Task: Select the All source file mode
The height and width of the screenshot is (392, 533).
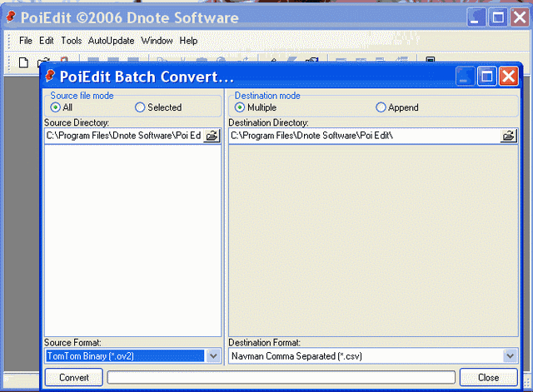Action: [56, 107]
